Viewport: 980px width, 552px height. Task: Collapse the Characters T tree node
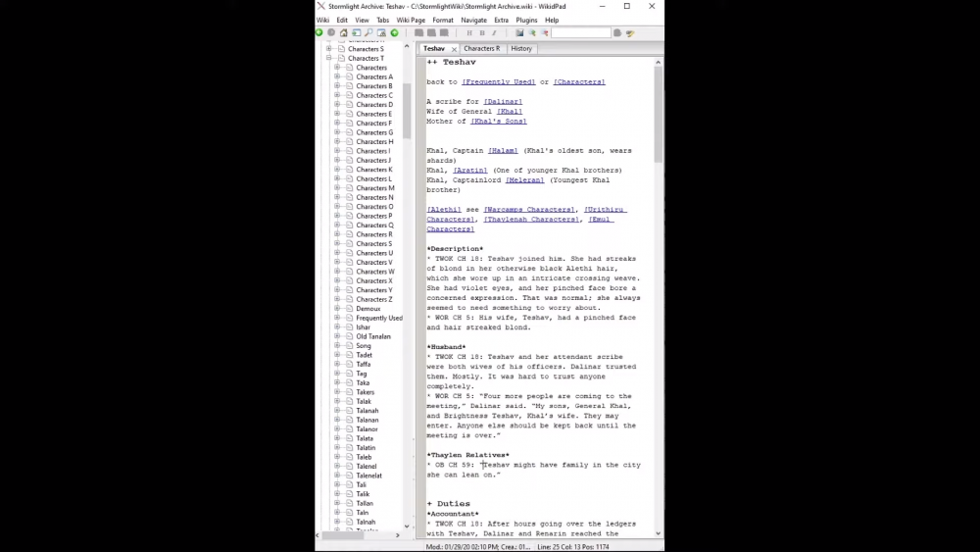click(x=328, y=58)
